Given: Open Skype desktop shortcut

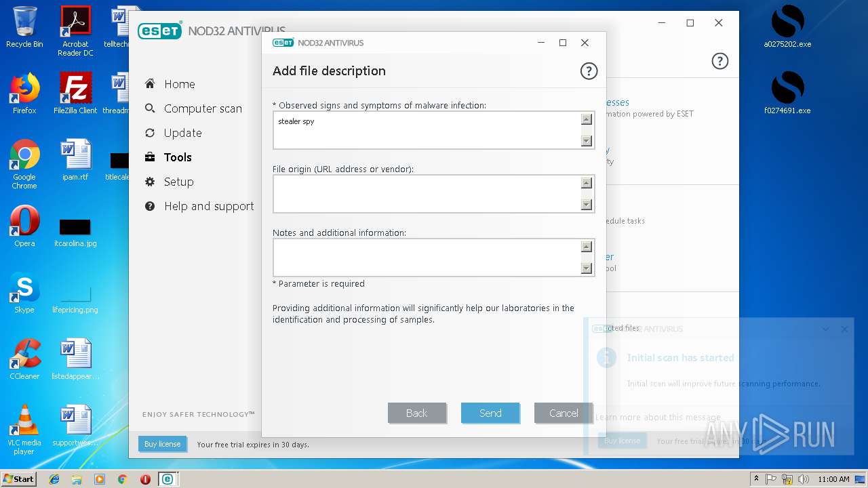Looking at the screenshot, I should tap(24, 292).
